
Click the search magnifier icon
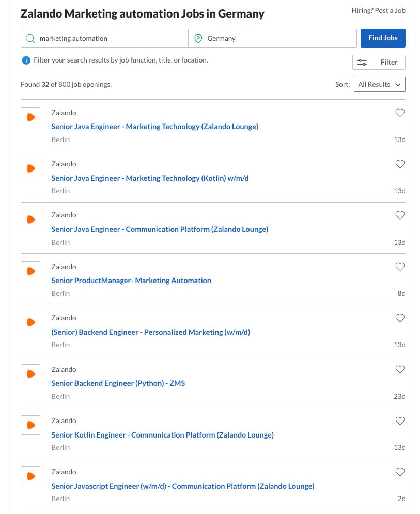tap(30, 38)
